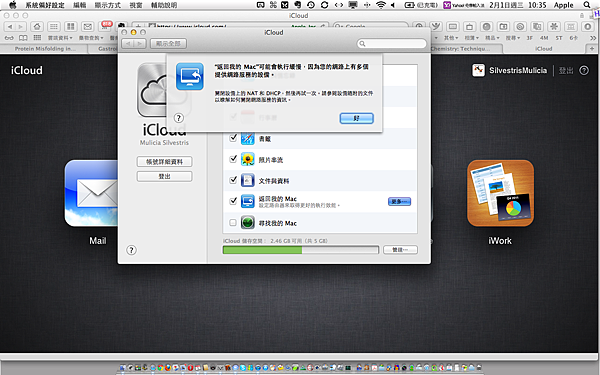Click the Safari Mail envelope toolbar icon
The height and width of the screenshot is (375, 600).
point(88,26)
